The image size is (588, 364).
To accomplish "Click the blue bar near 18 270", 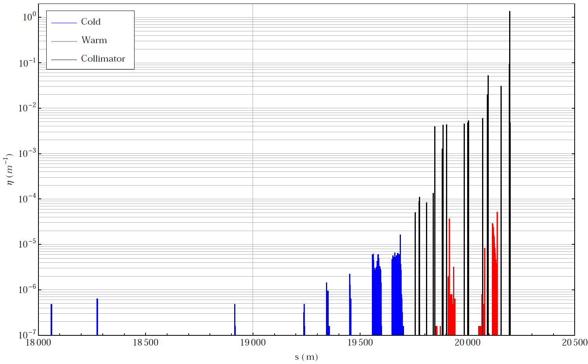I will point(97,317).
